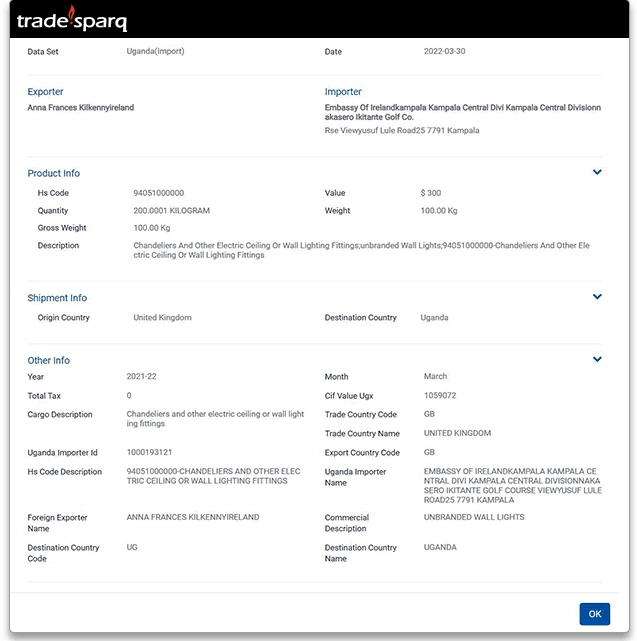Select the Hs Code Description value
Image resolution: width=637 pixels, height=641 pixels.
click(x=213, y=476)
